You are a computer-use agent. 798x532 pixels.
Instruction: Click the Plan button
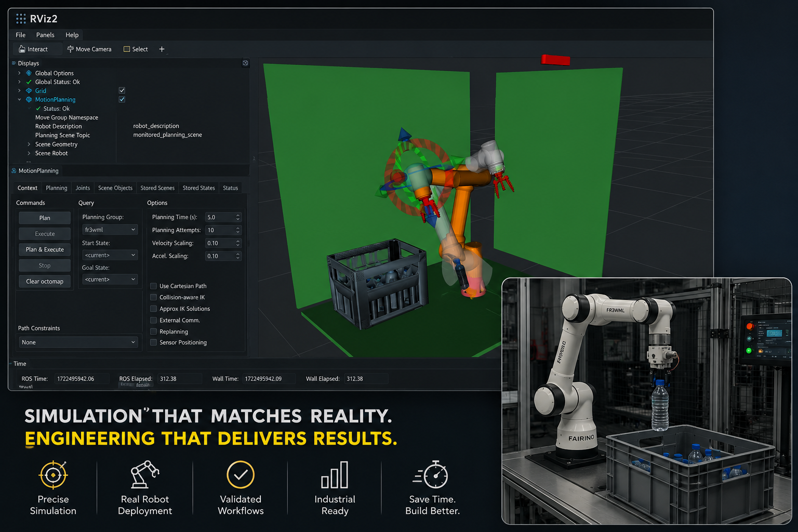(x=45, y=218)
